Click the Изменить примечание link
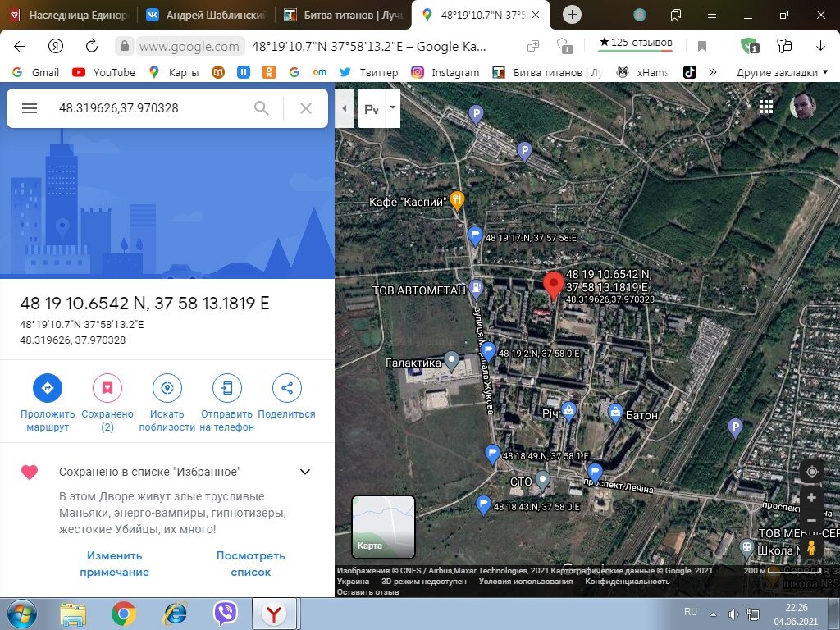This screenshot has width=840, height=630. click(x=115, y=564)
